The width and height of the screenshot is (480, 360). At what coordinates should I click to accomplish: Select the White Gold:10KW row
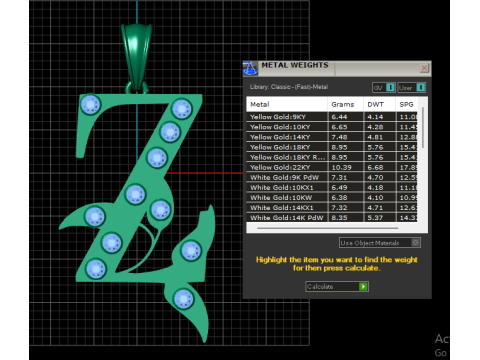click(332, 197)
